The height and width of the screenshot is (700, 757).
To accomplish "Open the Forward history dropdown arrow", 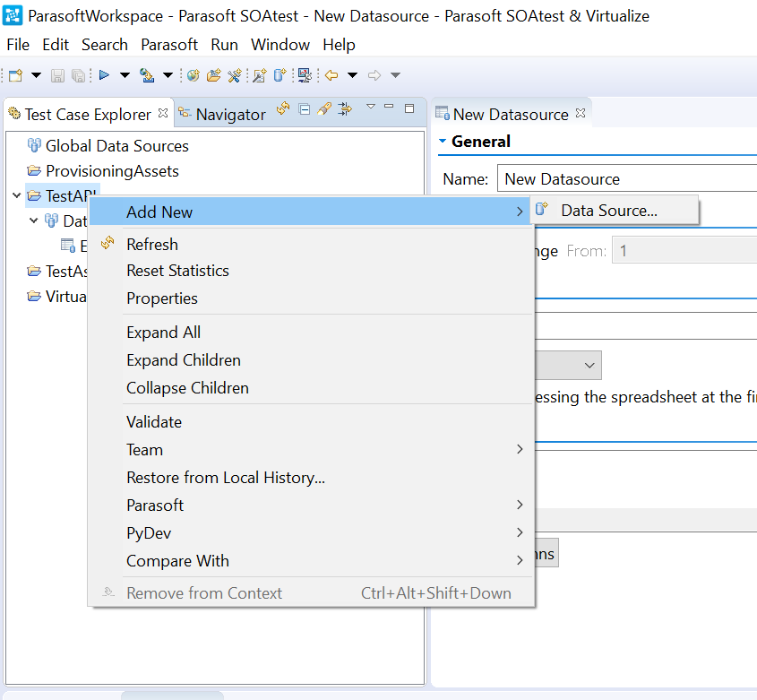I will (x=395, y=75).
